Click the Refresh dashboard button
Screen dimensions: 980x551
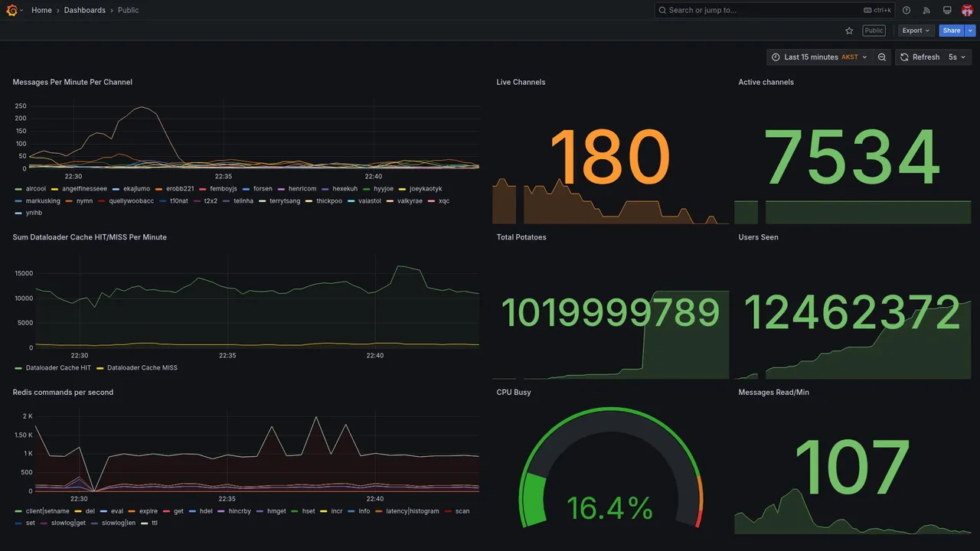tap(920, 57)
